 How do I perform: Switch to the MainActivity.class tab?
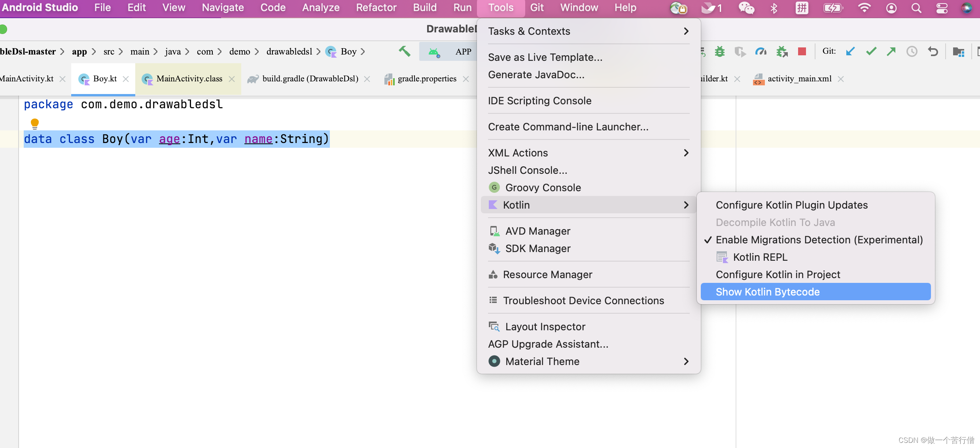pyautogui.click(x=189, y=79)
